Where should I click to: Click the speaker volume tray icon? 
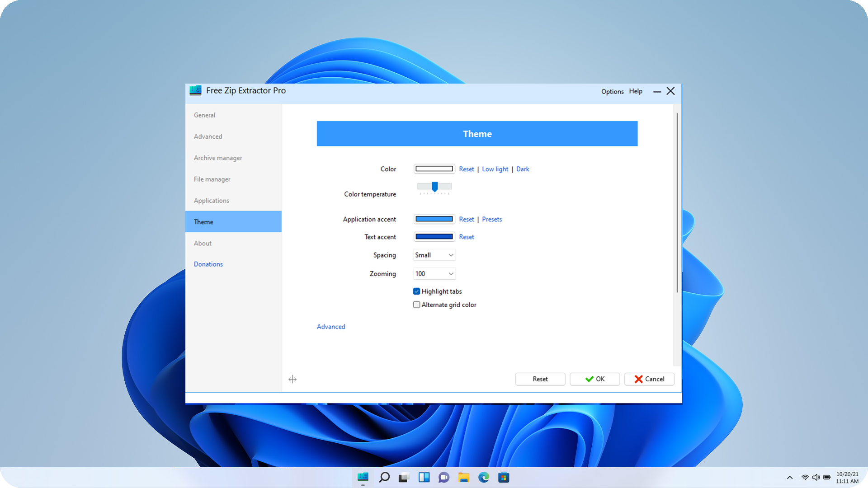tap(816, 477)
